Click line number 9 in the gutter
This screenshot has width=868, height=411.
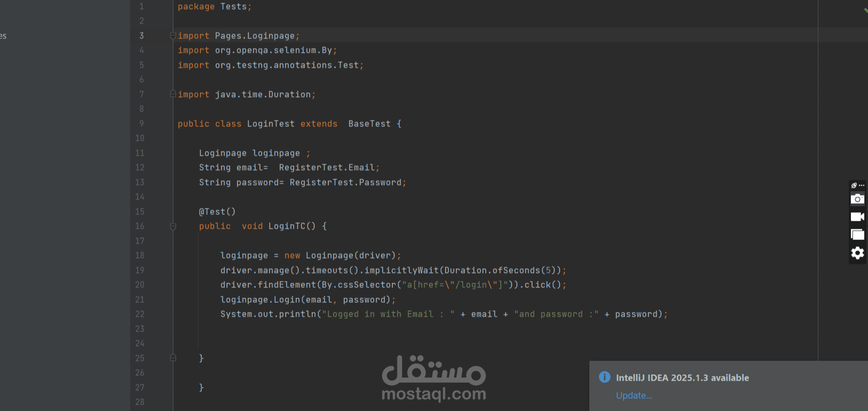(x=141, y=124)
